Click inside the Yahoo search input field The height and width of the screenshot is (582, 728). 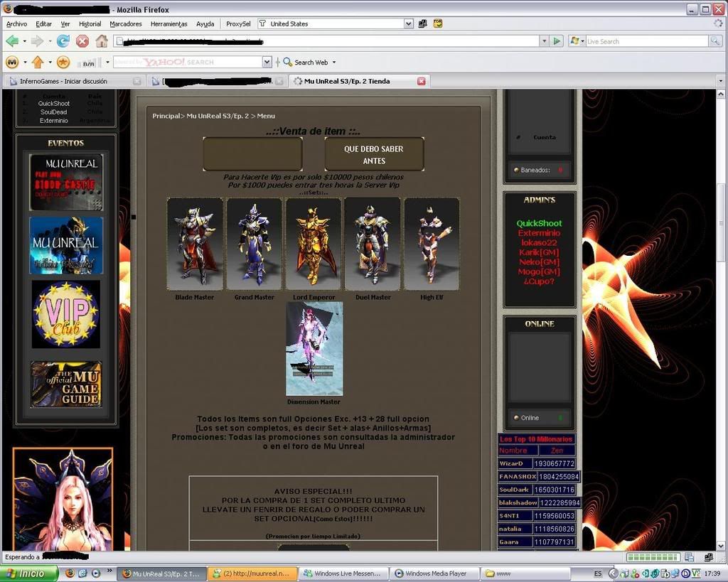pos(188,63)
